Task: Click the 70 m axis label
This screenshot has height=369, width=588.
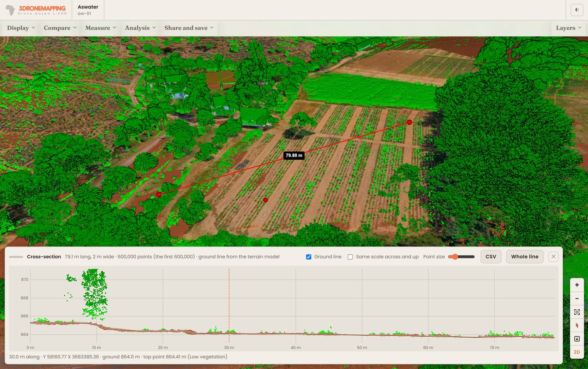Action: tap(494, 348)
